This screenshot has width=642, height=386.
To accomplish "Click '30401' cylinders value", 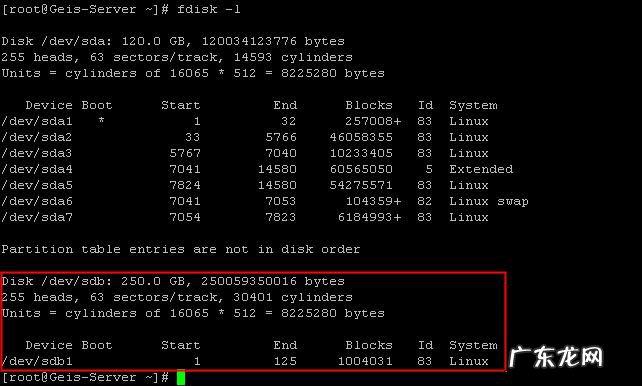I will coord(253,297).
